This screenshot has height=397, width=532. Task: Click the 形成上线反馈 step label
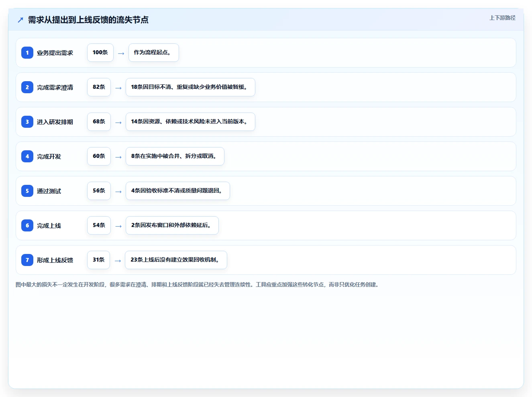pos(55,260)
